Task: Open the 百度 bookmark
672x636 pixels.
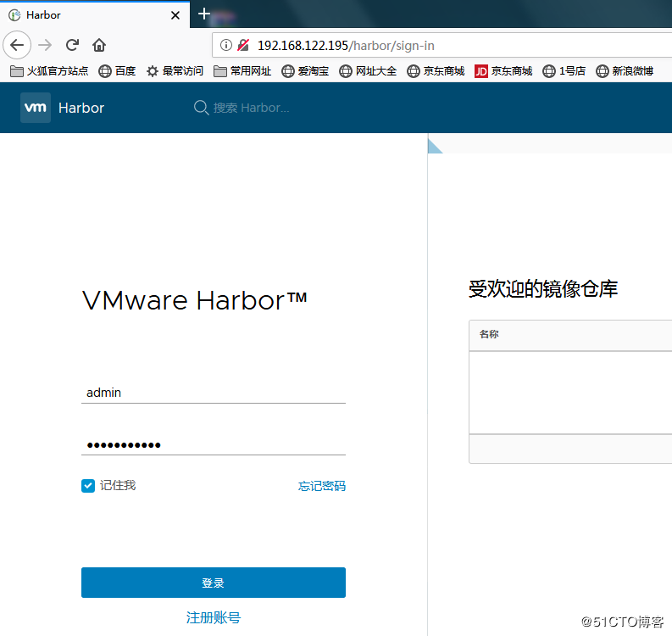Action: pyautogui.click(x=117, y=70)
